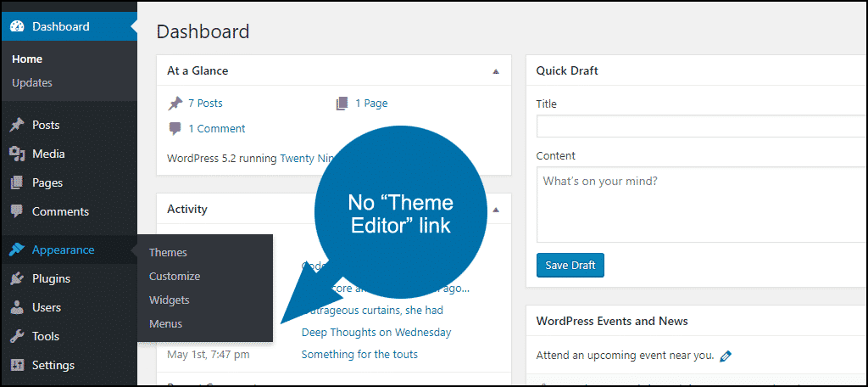Click the Users person icon
The height and width of the screenshot is (387, 868).
point(17,308)
